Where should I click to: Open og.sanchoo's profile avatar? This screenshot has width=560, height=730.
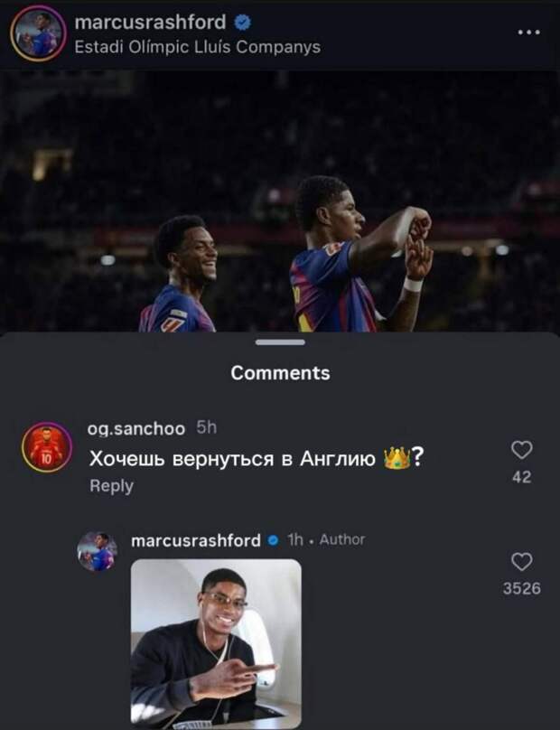coord(48,447)
